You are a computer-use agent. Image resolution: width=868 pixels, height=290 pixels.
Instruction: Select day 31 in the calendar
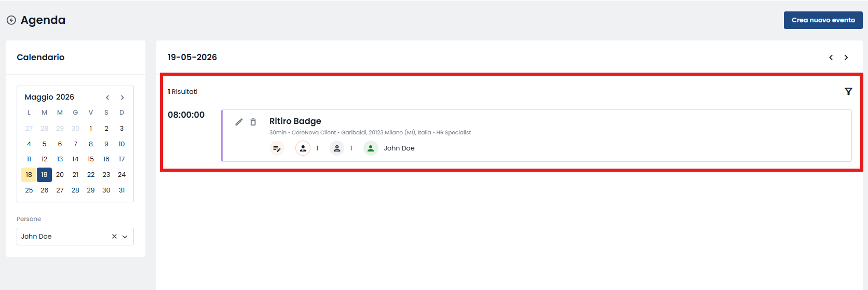tap(121, 190)
